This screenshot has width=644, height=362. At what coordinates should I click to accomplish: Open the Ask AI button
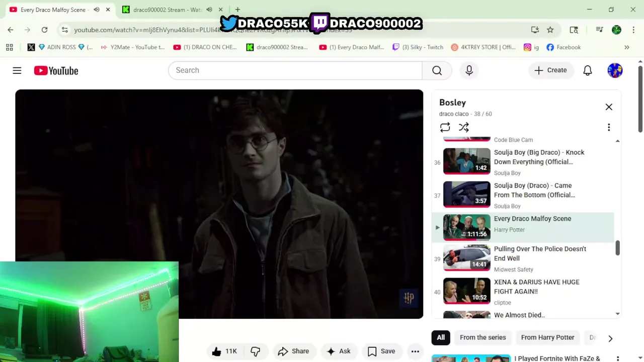coord(339,351)
